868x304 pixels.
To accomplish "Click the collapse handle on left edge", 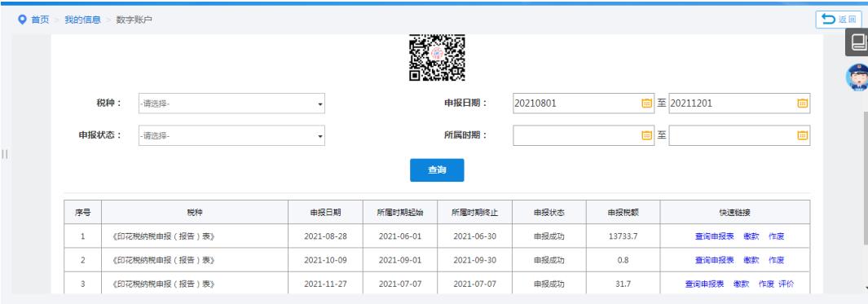I will tap(4, 154).
